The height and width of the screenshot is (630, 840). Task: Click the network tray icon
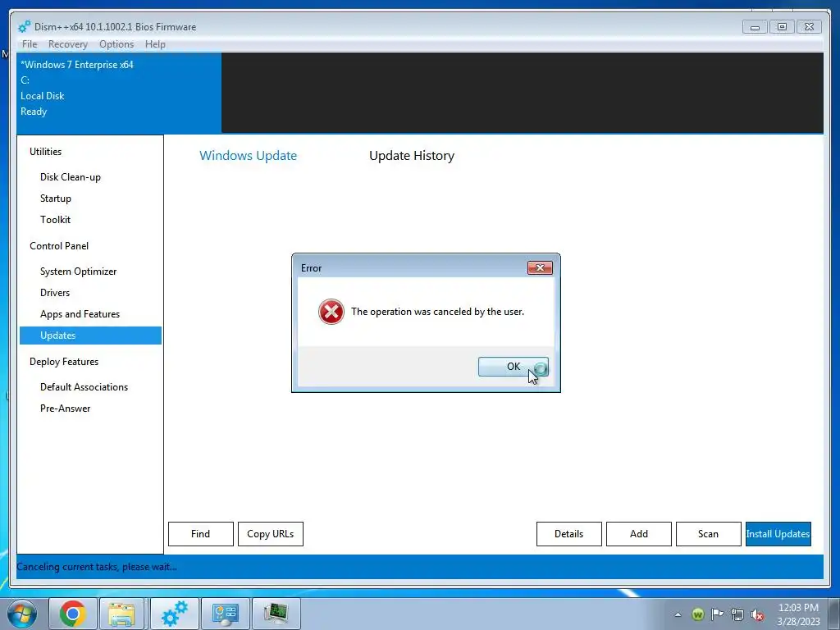(x=737, y=614)
